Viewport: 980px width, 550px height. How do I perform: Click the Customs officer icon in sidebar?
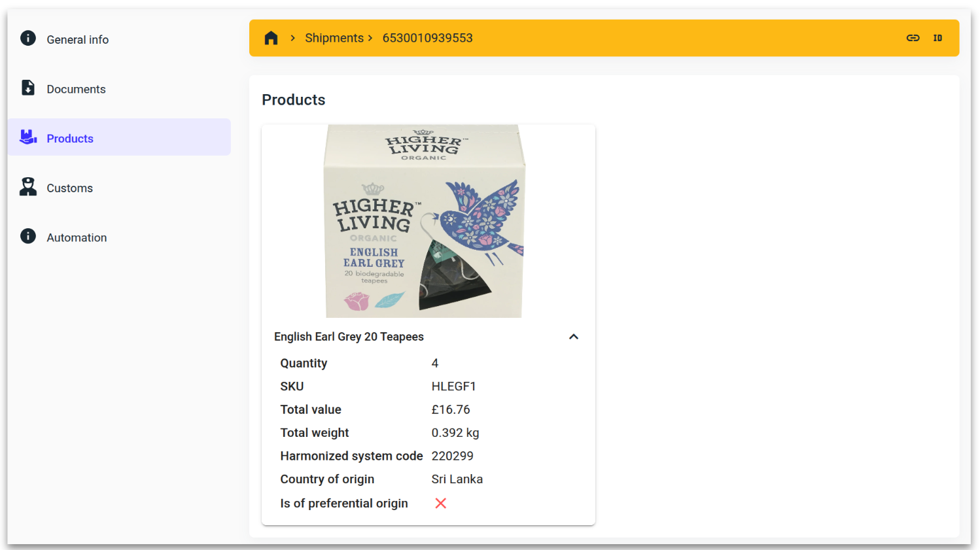pos(28,187)
